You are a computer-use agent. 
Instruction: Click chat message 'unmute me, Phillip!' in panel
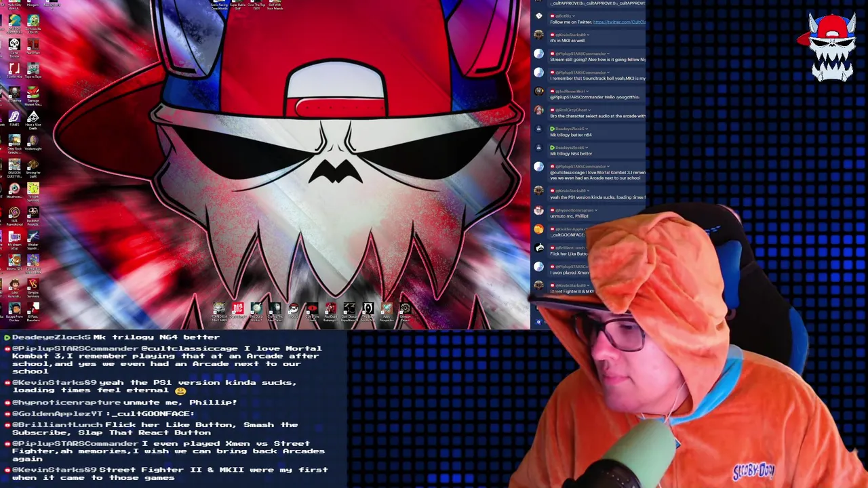[x=569, y=216]
